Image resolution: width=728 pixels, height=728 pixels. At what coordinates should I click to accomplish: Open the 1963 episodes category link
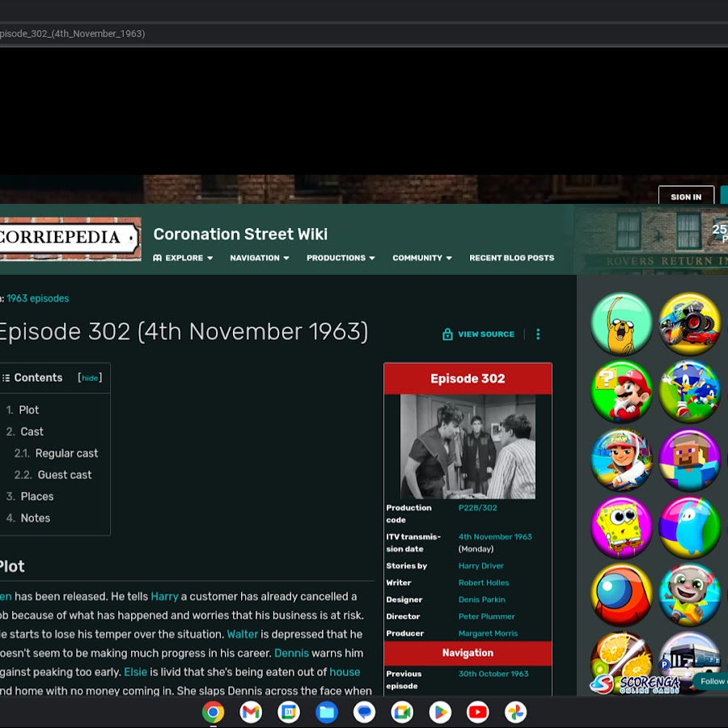37,298
